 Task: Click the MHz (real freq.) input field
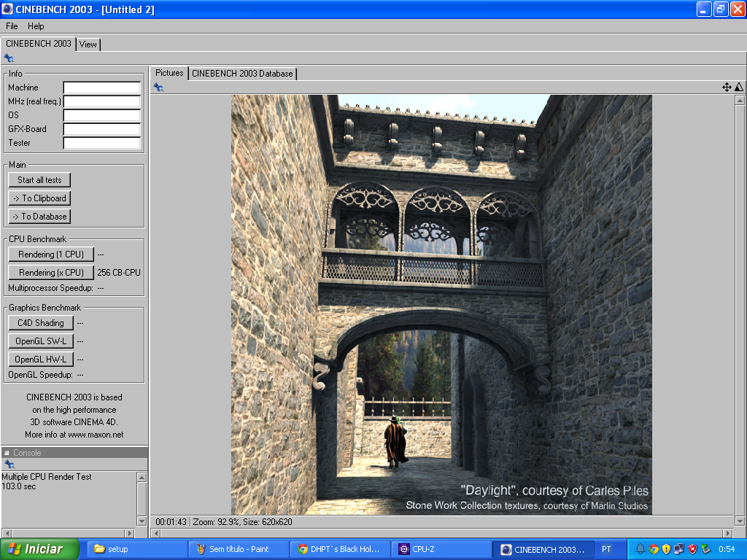(102, 101)
